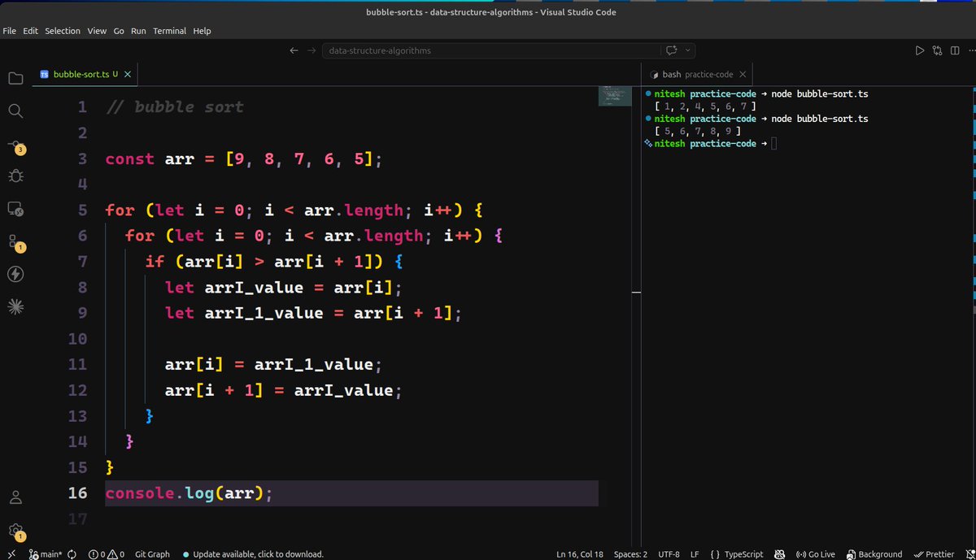Close the bash practice-code terminal tab
Image resolution: width=976 pixels, height=560 pixels.
[742, 74]
